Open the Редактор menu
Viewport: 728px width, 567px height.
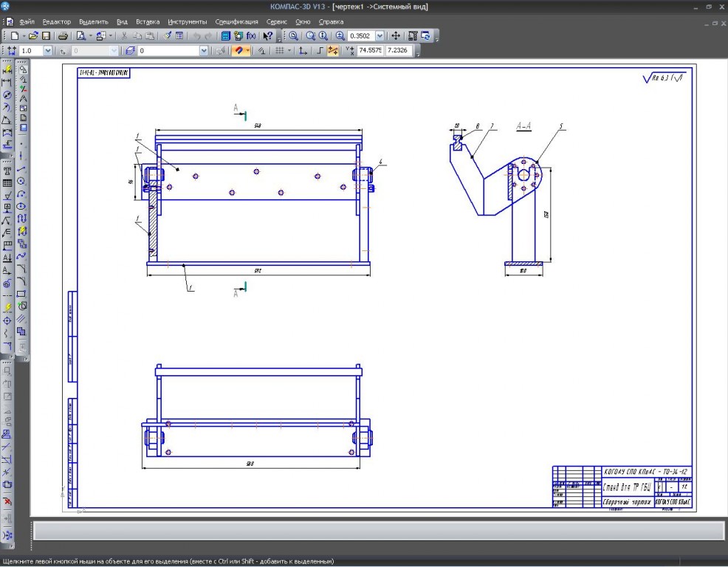pyautogui.click(x=57, y=22)
